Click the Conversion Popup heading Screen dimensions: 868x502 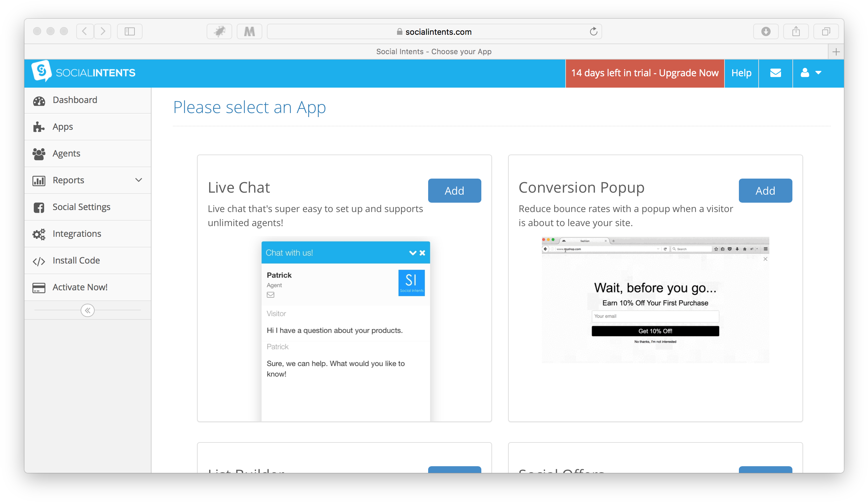pos(581,188)
